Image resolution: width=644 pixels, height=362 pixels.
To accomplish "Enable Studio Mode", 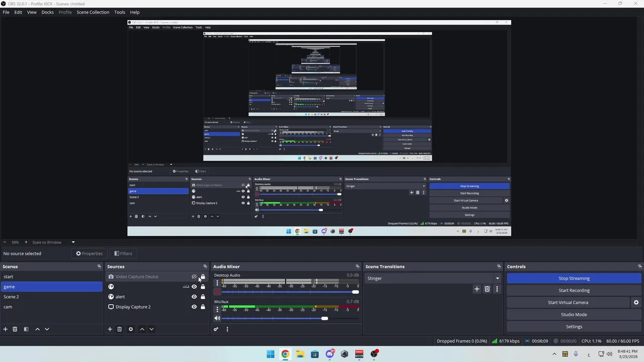I will [x=574, y=314].
